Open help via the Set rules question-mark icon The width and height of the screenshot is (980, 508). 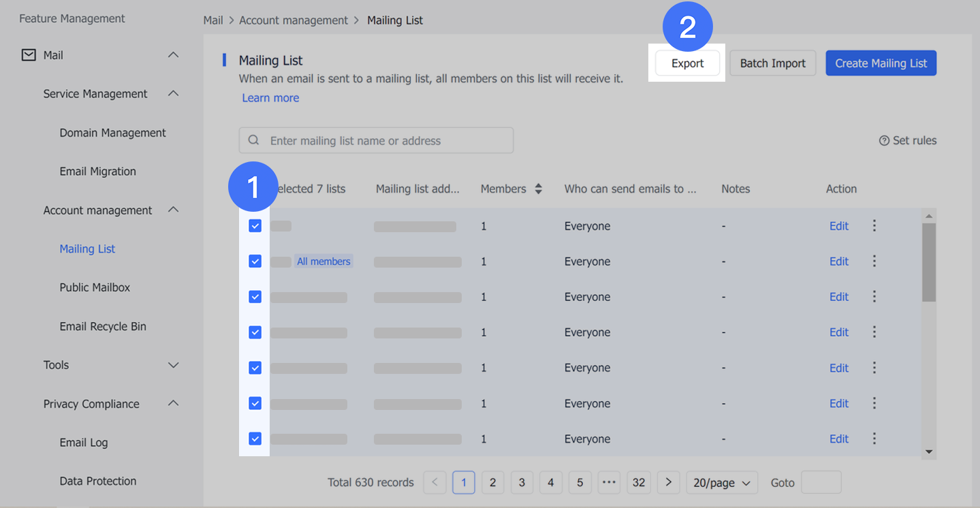pos(883,140)
